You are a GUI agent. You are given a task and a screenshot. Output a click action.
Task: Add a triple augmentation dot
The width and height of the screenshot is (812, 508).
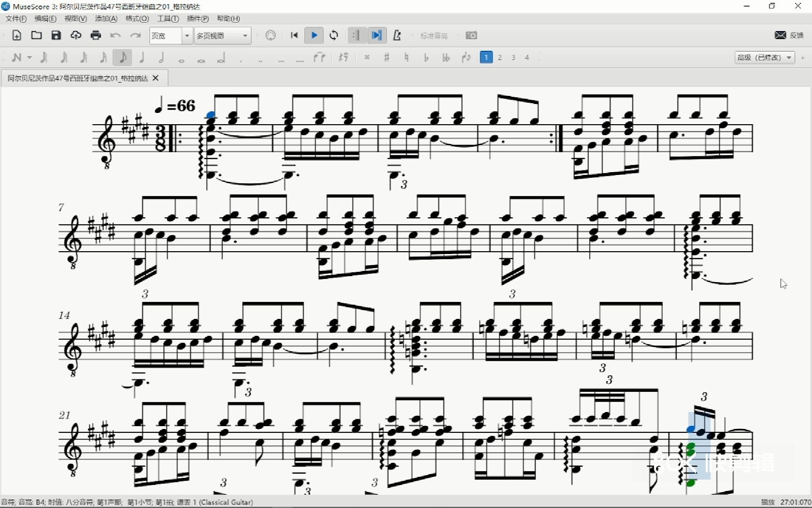281,60
